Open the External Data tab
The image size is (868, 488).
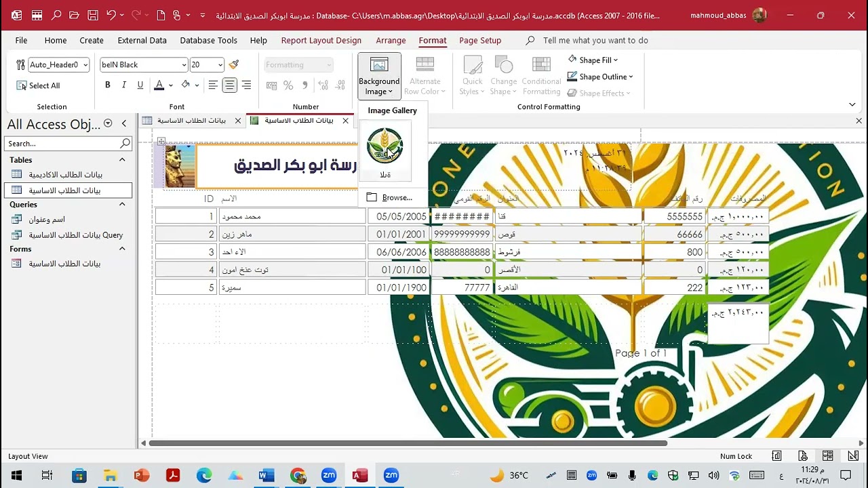pos(142,40)
